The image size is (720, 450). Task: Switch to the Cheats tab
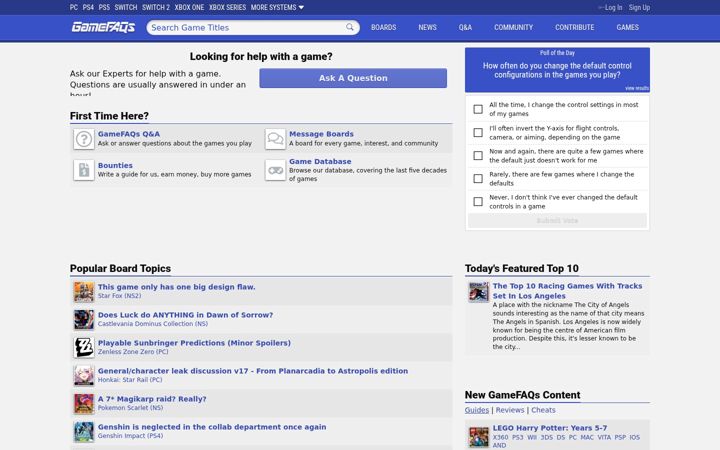(x=543, y=410)
